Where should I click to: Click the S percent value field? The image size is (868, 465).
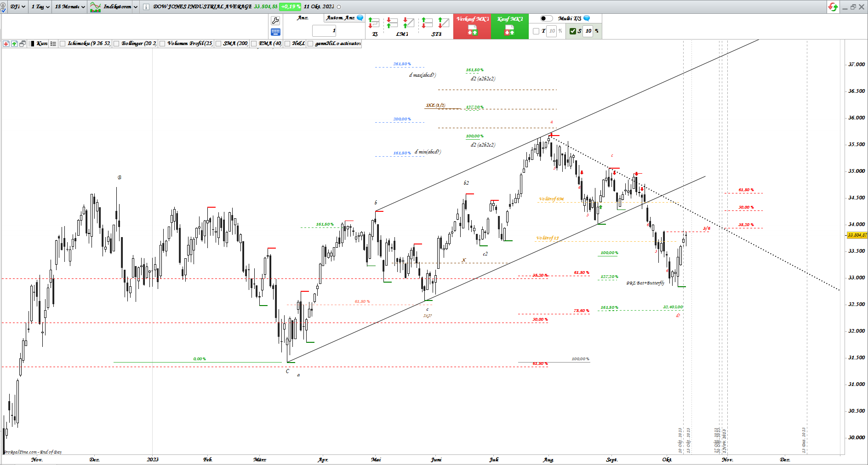(x=588, y=31)
